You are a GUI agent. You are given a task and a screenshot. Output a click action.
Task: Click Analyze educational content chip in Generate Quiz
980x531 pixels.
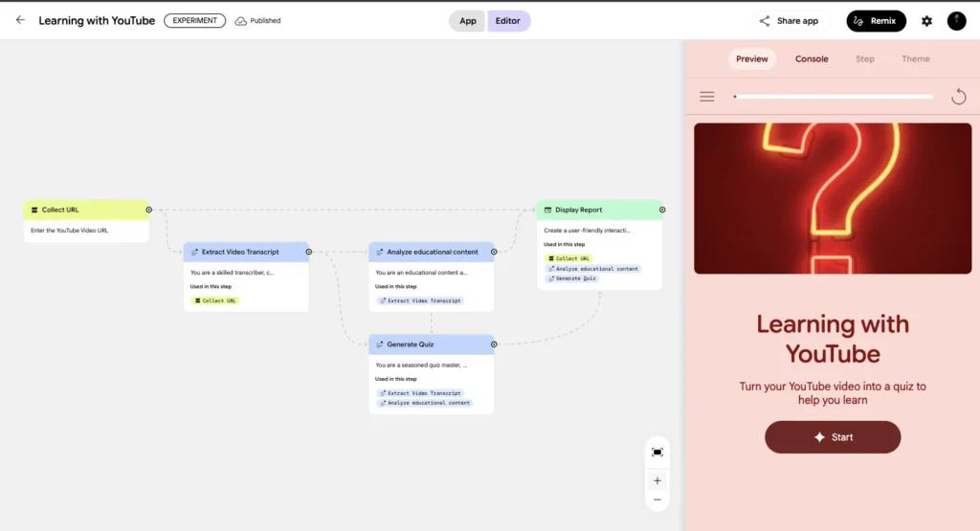[x=424, y=403]
